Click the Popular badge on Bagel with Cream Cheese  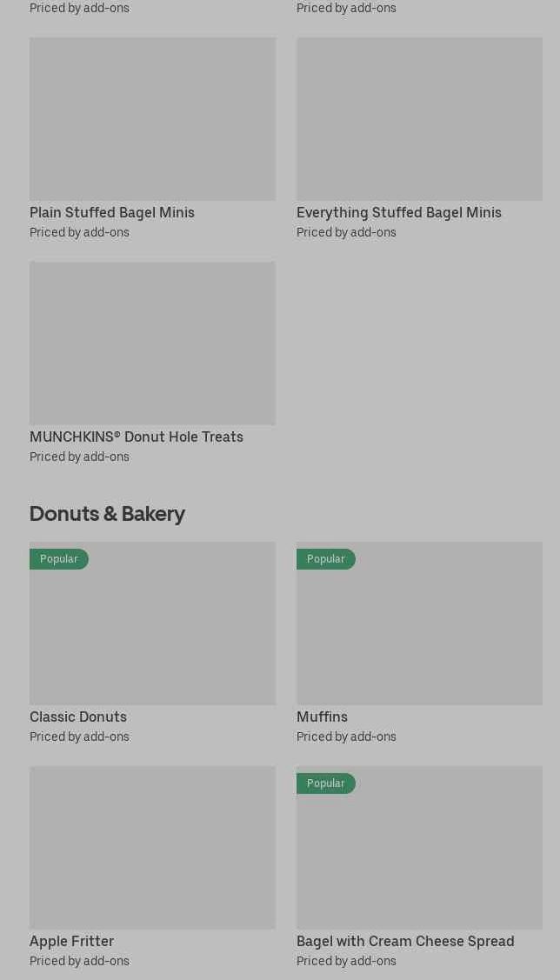pos(325,783)
